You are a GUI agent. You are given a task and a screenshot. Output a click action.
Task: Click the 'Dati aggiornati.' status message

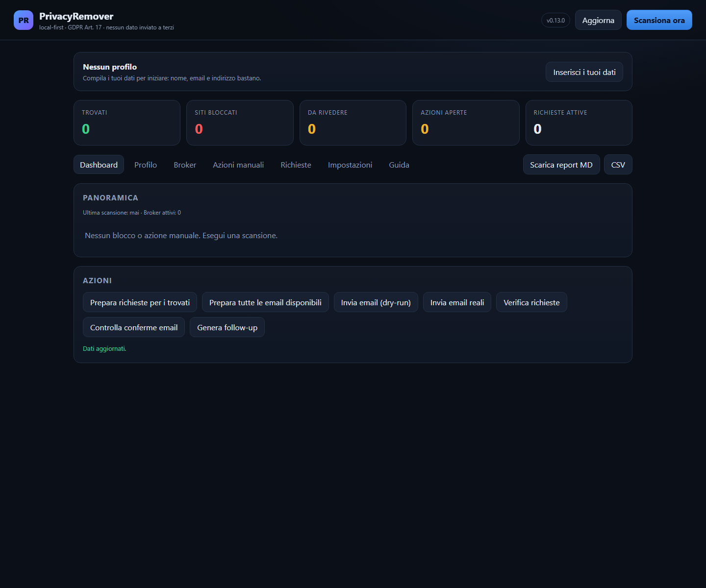104,349
